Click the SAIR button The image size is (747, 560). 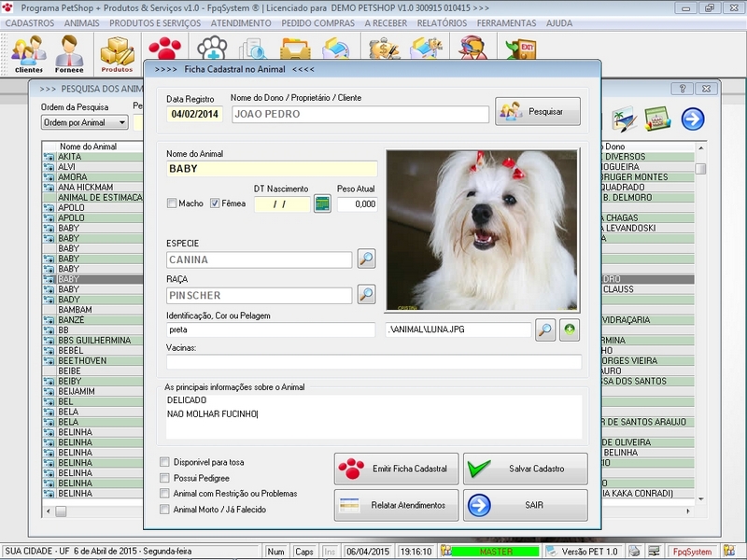(526, 505)
